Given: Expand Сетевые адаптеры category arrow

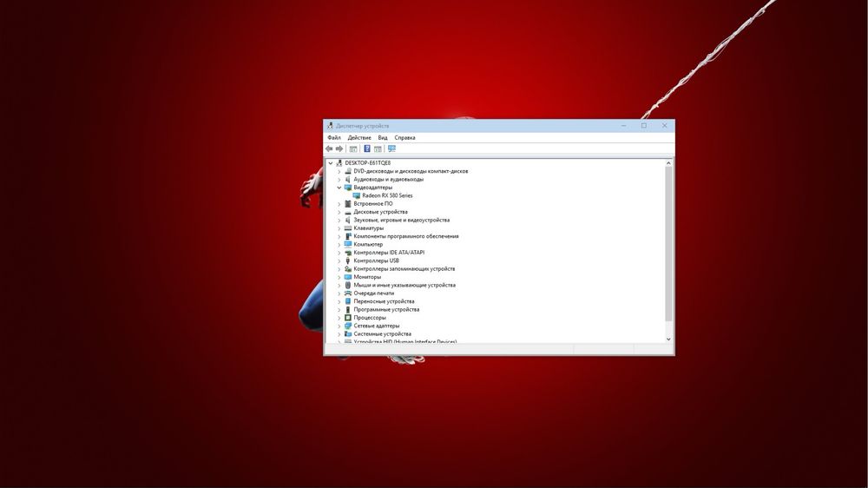Looking at the screenshot, I should pyautogui.click(x=339, y=326).
